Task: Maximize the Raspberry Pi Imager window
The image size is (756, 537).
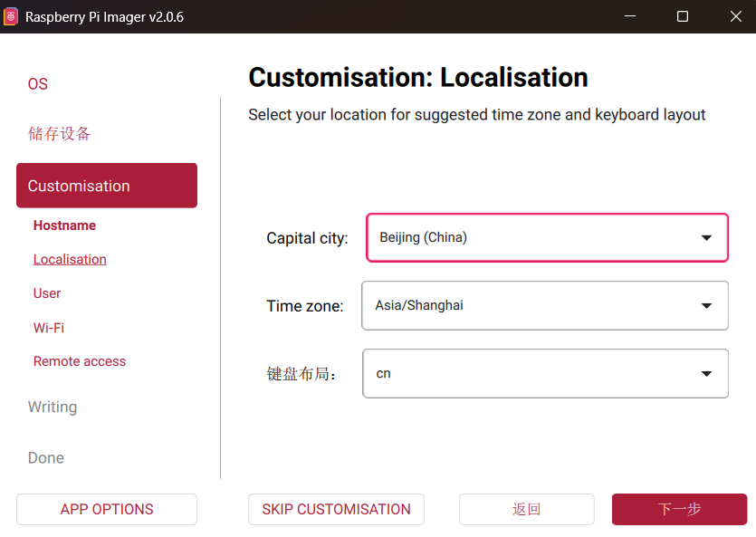Action: click(x=683, y=16)
